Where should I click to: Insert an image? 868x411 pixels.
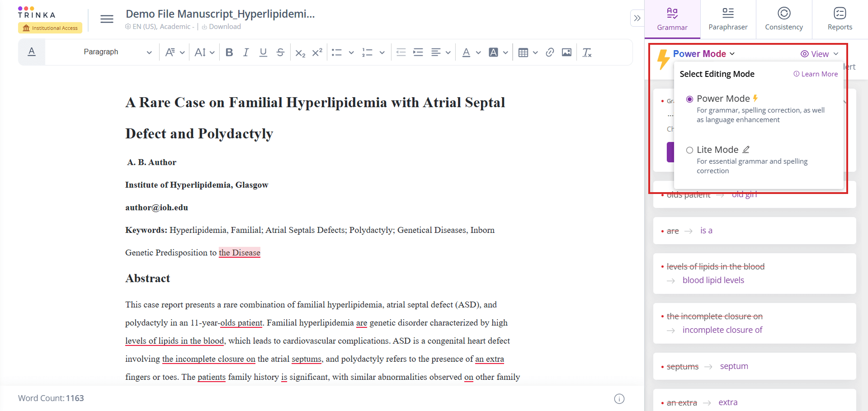(566, 52)
